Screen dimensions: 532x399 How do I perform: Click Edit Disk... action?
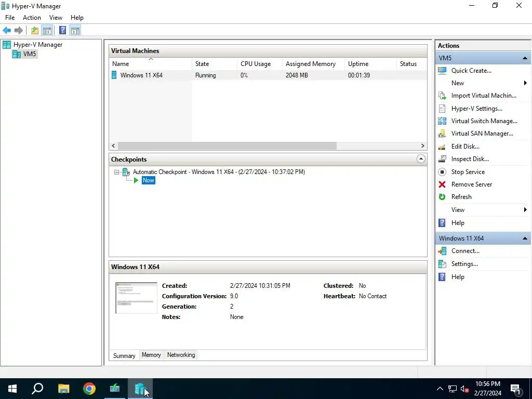click(465, 147)
